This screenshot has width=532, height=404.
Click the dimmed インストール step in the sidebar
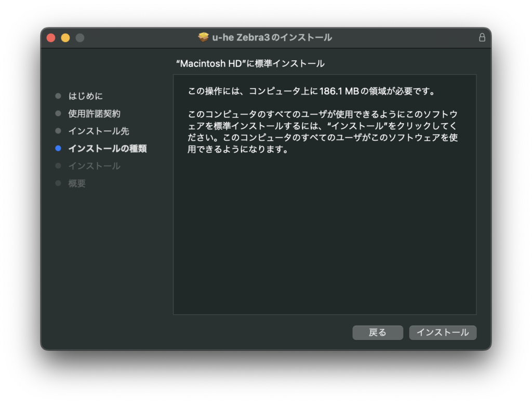coord(94,166)
